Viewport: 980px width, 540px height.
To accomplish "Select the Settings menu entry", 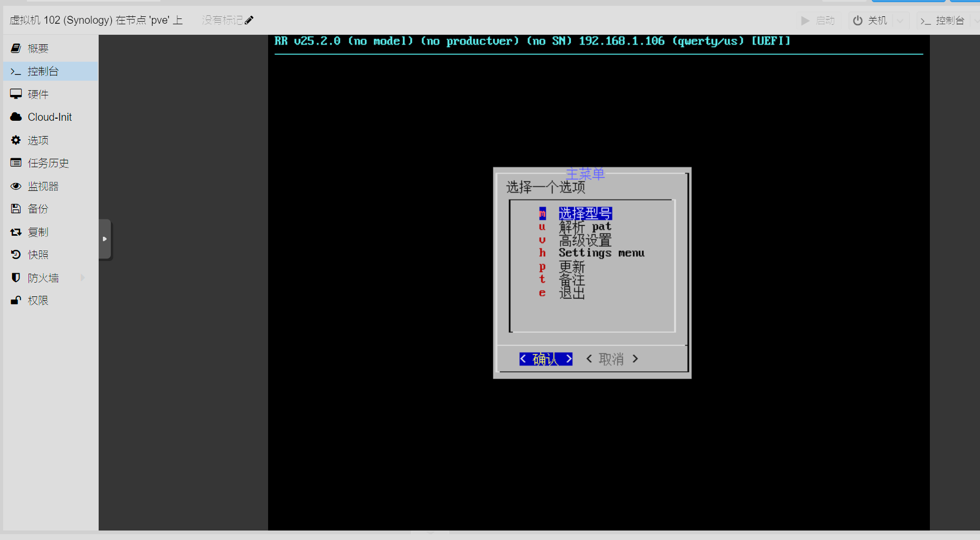I will pos(602,253).
